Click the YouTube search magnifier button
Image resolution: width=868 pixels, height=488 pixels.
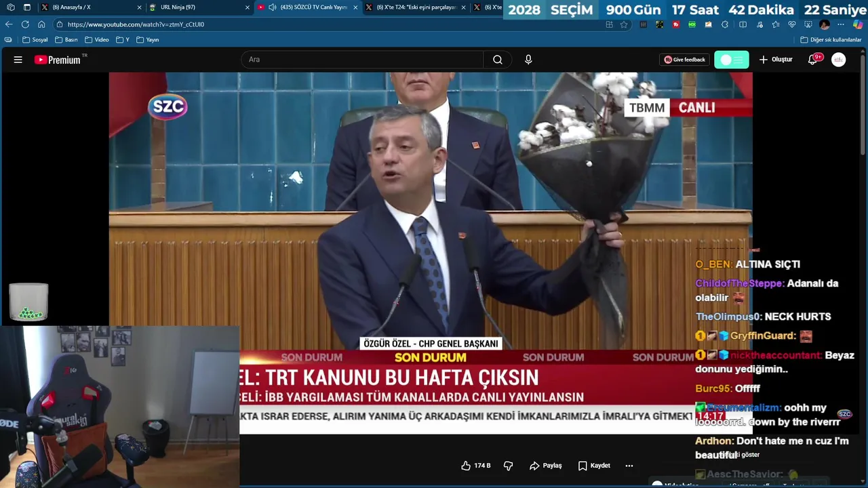click(498, 60)
